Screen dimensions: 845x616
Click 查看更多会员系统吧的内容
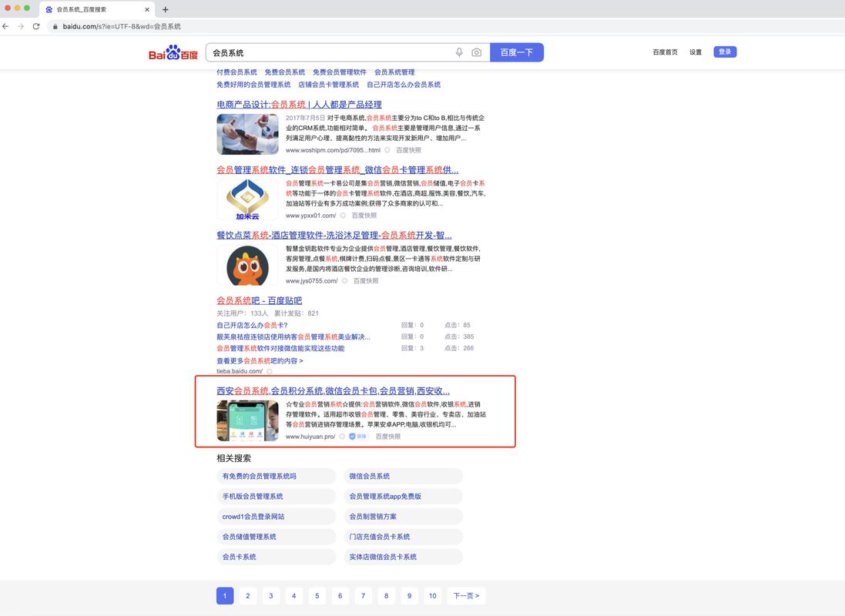260,361
